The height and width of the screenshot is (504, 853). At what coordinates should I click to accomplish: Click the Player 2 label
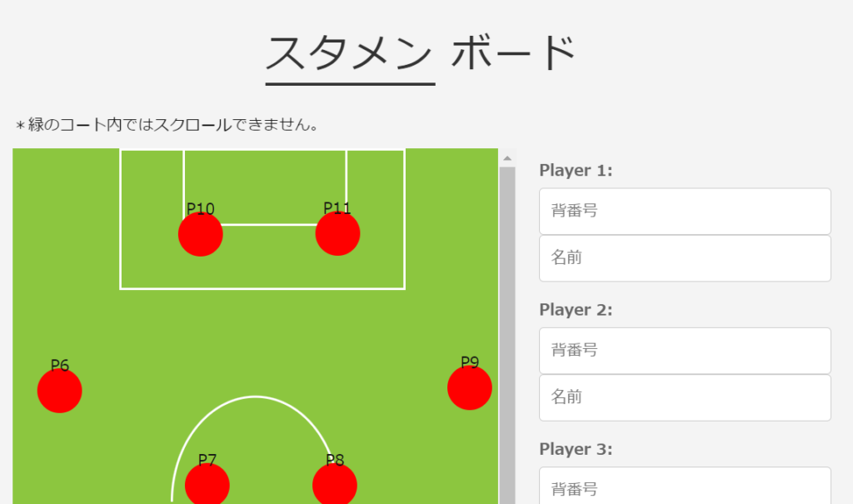point(576,310)
